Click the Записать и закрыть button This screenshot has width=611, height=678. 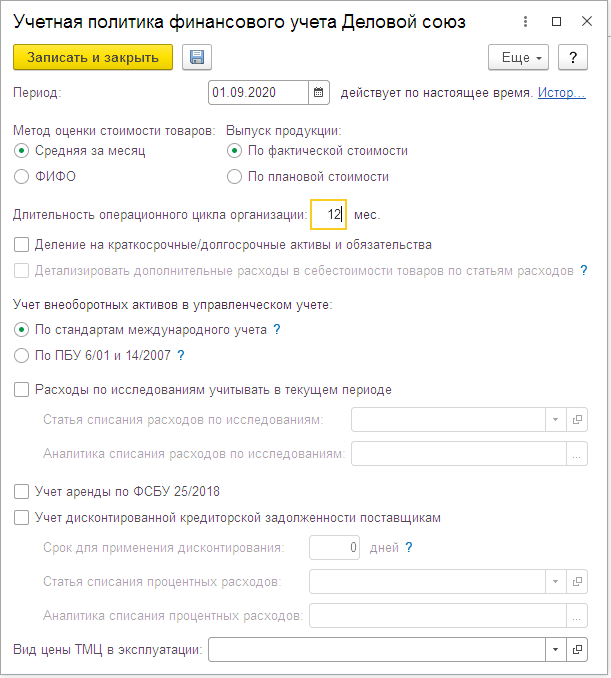tap(93, 58)
